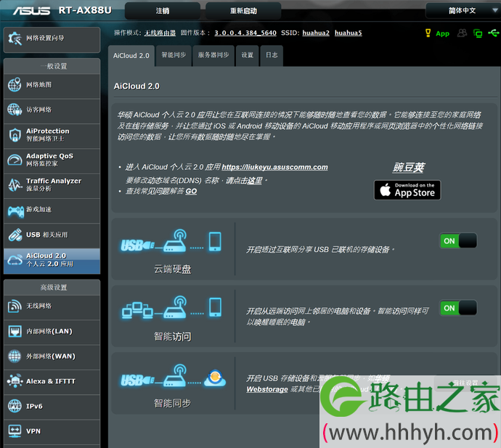
Task: Click the AiCloud 2.0 cloud icon
Action: (15, 260)
